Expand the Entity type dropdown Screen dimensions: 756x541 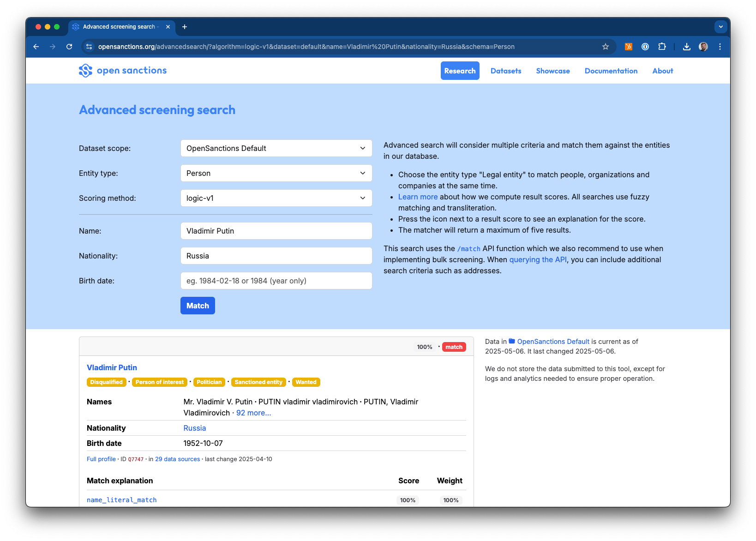tap(276, 173)
